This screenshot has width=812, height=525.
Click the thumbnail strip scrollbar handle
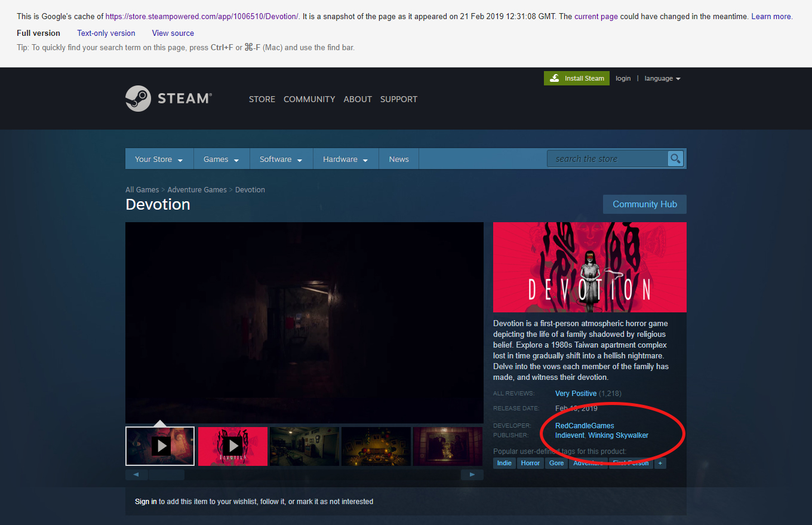pyautogui.click(x=167, y=475)
